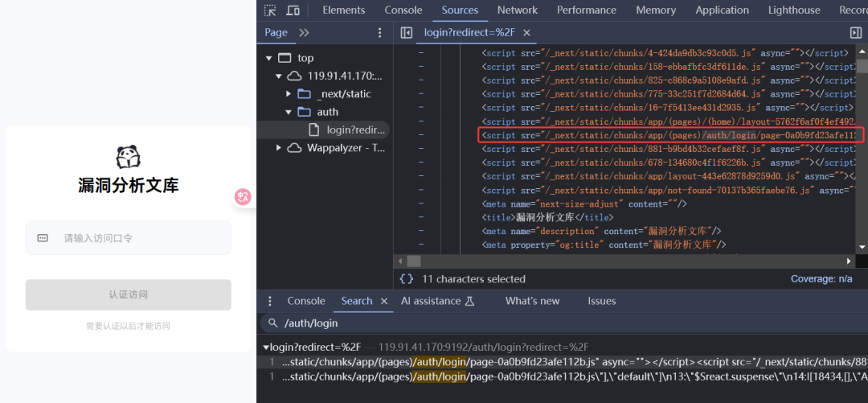Click the translate floating badge icon
This screenshot has width=868, height=403.
tap(243, 196)
